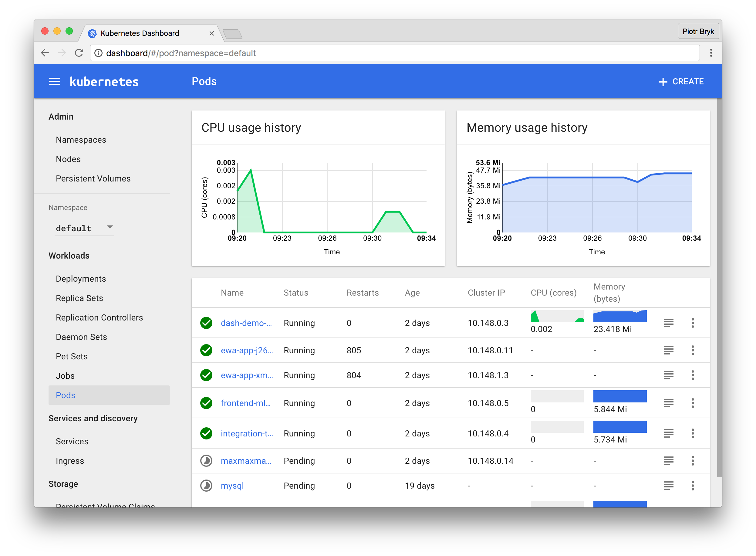Viewport: 756px width, 556px height.
Task: Click the logs icon for frontend-ml pod
Action: tap(668, 404)
